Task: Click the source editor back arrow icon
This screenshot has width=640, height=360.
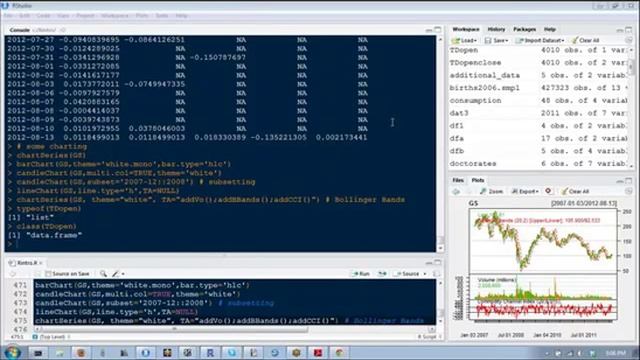Action: click(13, 274)
